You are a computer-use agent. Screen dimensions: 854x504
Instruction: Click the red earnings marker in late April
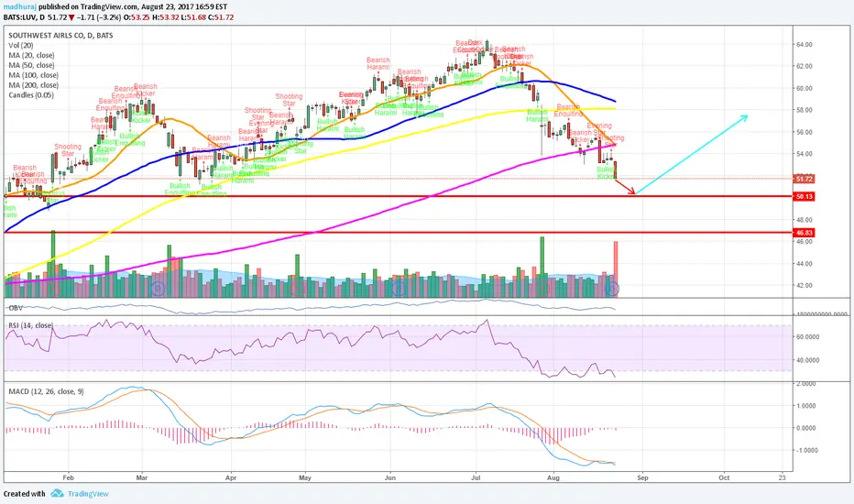[x=298, y=288]
